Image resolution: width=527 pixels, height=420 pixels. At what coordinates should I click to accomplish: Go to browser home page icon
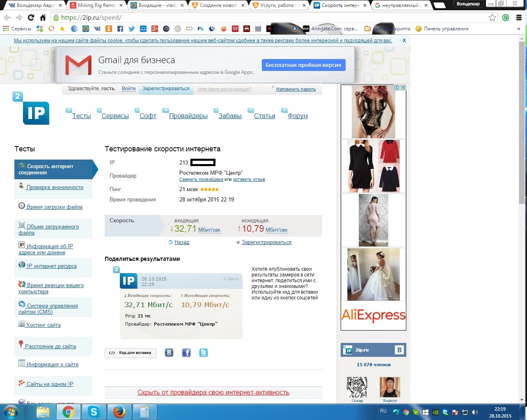(43, 18)
